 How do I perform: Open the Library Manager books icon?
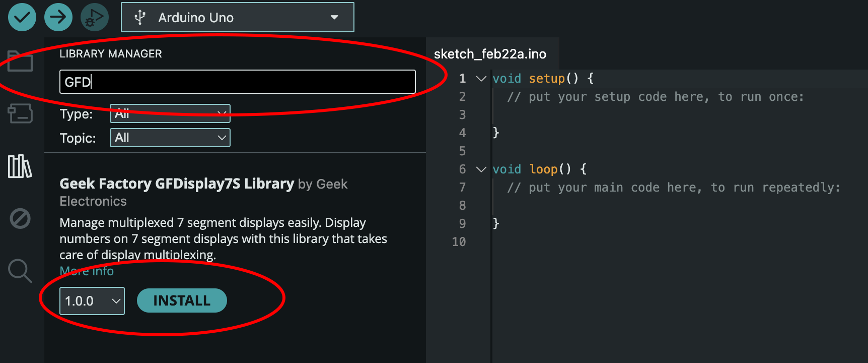pyautogui.click(x=20, y=166)
